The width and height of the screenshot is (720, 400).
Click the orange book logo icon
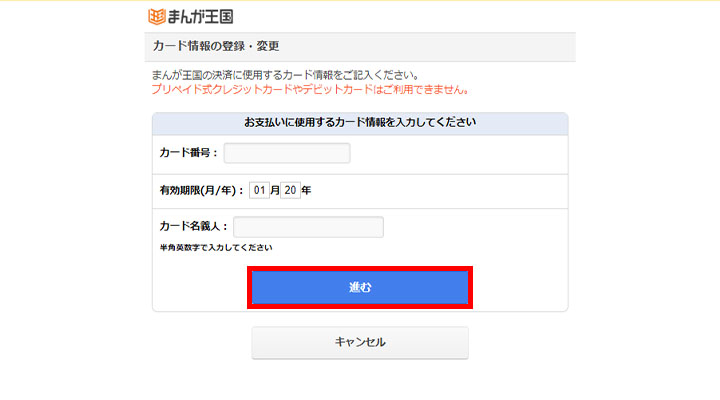click(x=155, y=16)
